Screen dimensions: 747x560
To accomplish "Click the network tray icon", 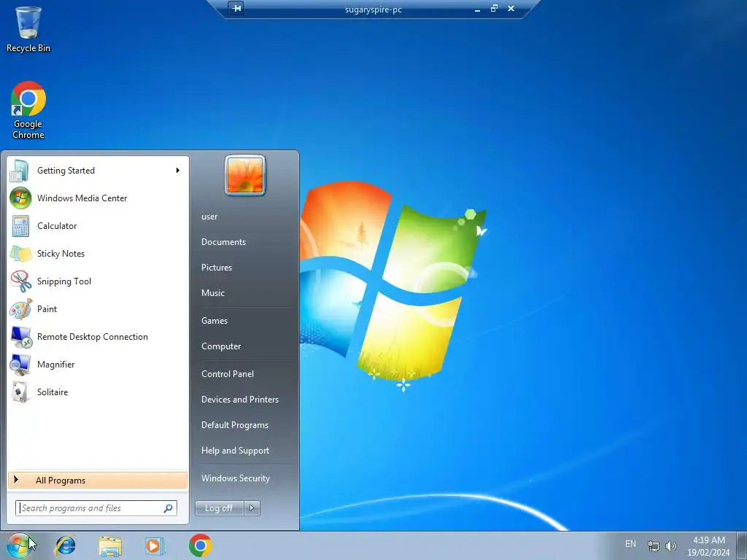I will (x=653, y=545).
